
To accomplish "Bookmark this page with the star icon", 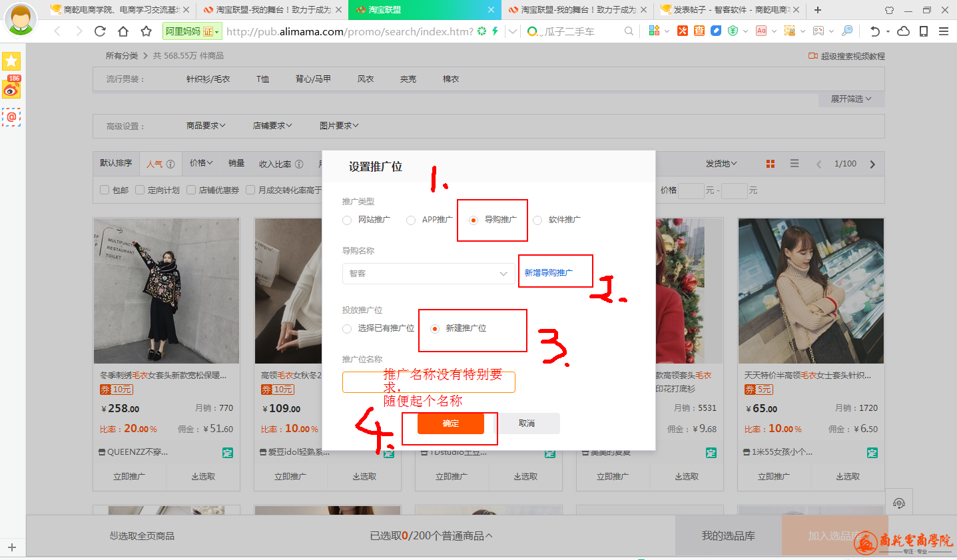I will (147, 31).
